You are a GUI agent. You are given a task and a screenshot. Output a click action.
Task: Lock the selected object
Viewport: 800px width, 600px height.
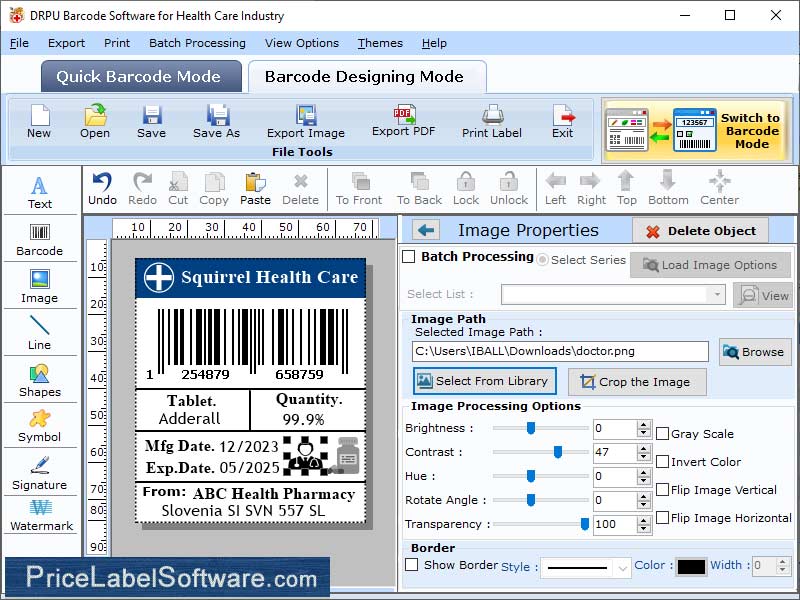click(466, 189)
